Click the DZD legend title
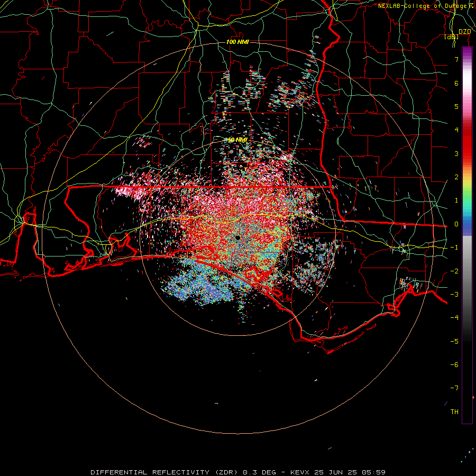Screen dimensions: 476x476 [x=464, y=32]
